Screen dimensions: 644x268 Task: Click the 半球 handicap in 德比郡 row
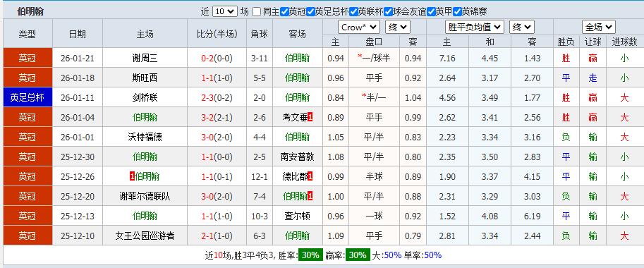point(374,176)
